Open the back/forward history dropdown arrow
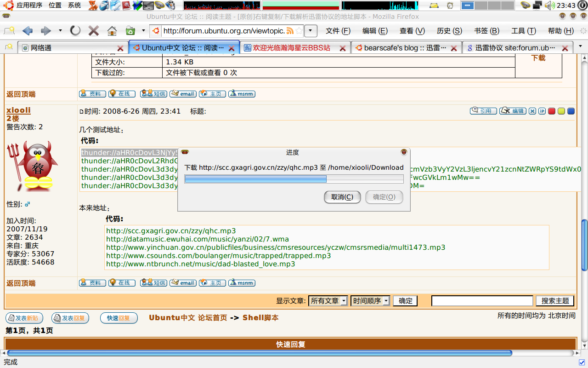 click(x=60, y=31)
